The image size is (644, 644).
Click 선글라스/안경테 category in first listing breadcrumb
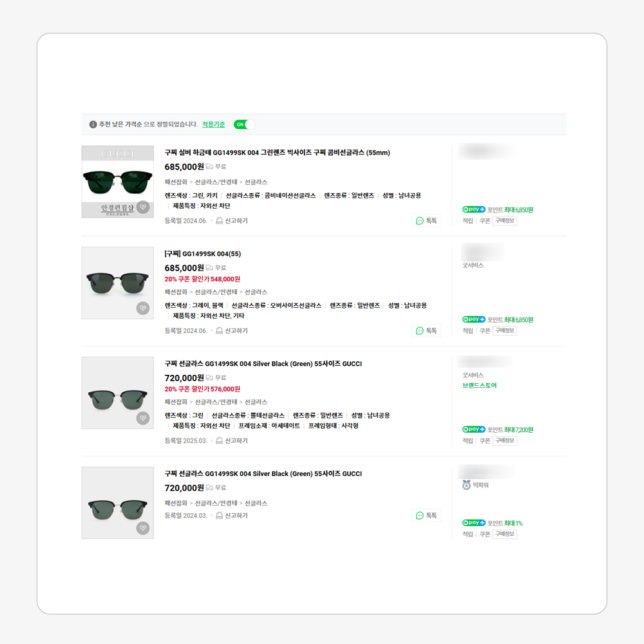pos(216,182)
